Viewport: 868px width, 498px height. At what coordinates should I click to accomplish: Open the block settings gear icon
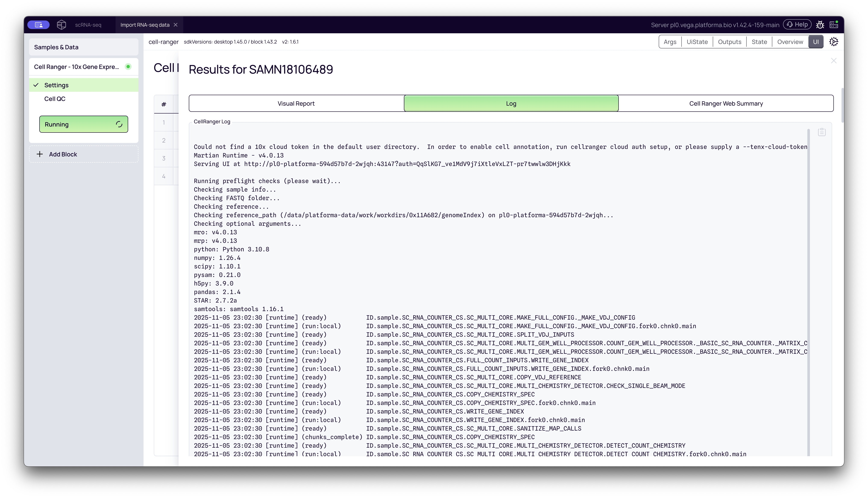834,41
